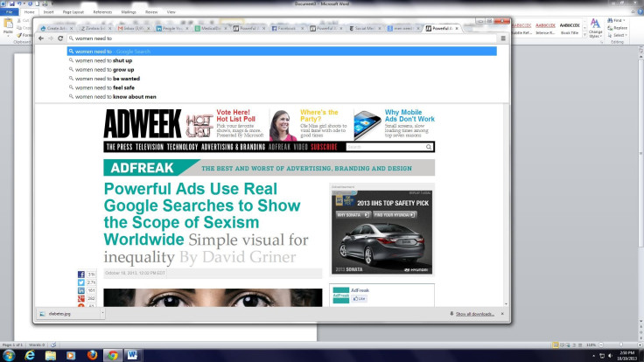Adjust the Word zoom slider

[x=620, y=345]
